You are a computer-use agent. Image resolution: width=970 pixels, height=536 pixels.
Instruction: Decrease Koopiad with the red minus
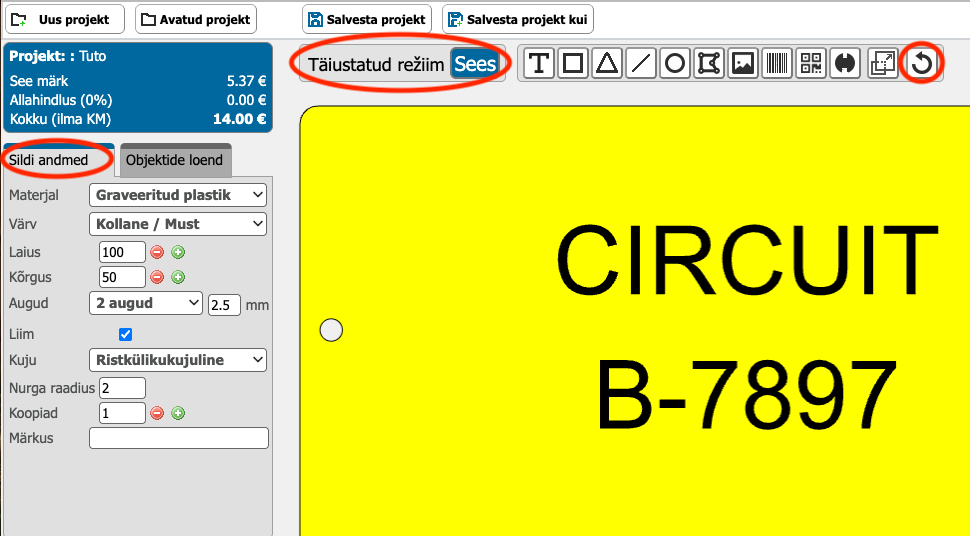pos(157,413)
